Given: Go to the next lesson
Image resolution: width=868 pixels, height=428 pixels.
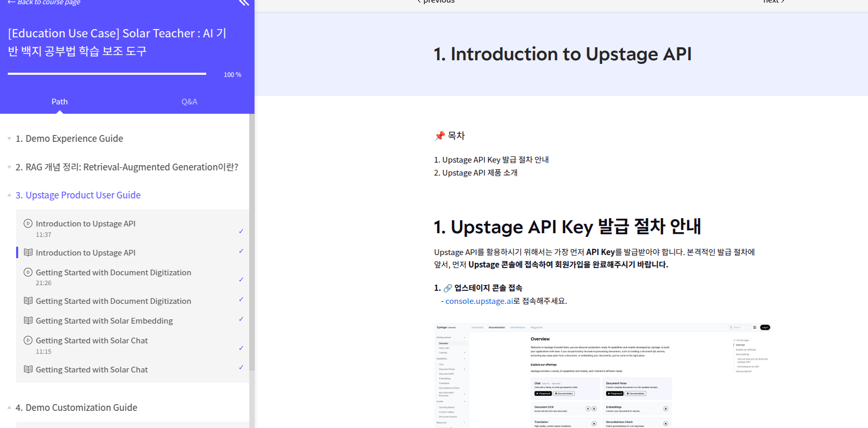Looking at the screenshot, I should (x=773, y=2).
